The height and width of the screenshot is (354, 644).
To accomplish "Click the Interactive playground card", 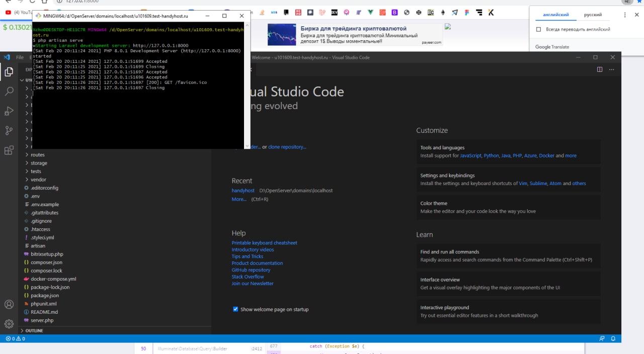I will pos(508,311).
